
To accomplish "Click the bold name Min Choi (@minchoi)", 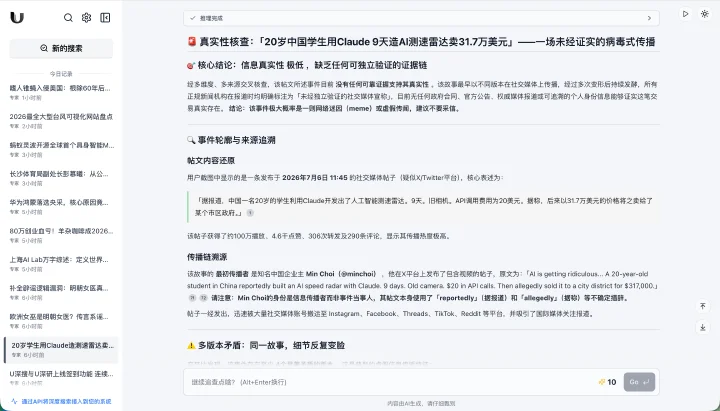I will 341,274.
